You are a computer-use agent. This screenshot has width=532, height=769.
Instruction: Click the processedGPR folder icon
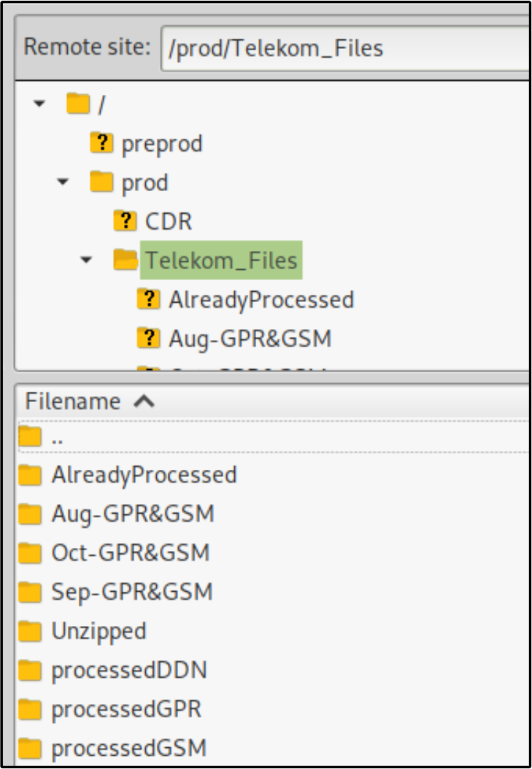coord(29,709)
